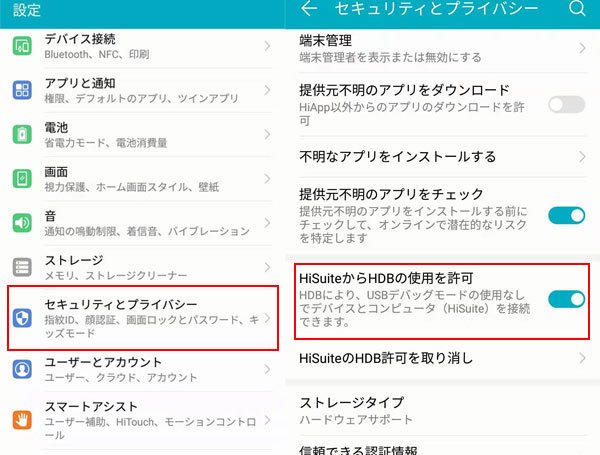Tap label 提供元不明のアプリをダウンロード
Viewport: 600px width, 455px height.
tap(404, 90)
